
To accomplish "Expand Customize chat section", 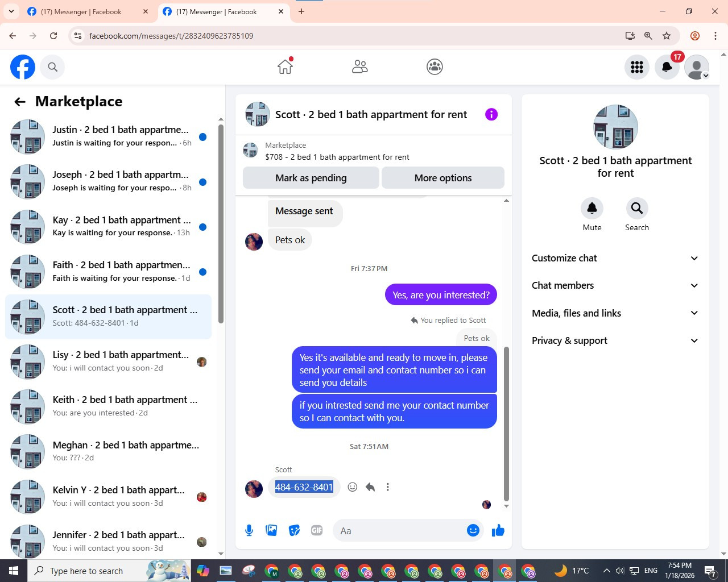I will coord(615,258).
